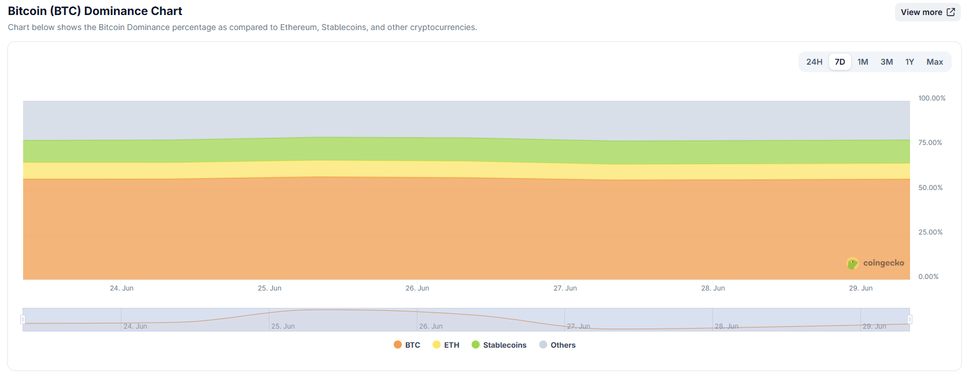Click the 100.00% y-axis label
The image size is (980, 376).
pyautogui.click(x=932, y=98)
